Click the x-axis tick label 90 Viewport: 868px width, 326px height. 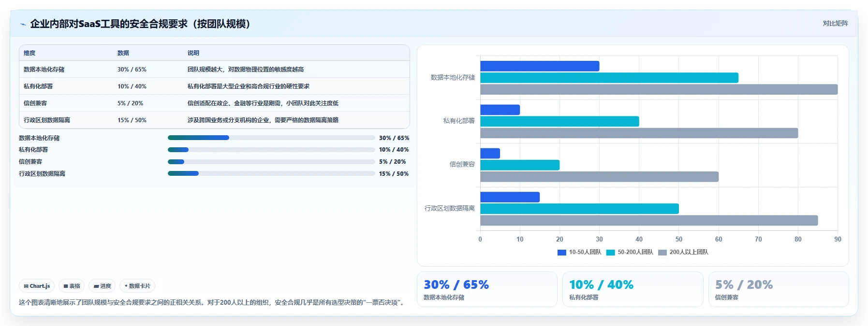838,239
